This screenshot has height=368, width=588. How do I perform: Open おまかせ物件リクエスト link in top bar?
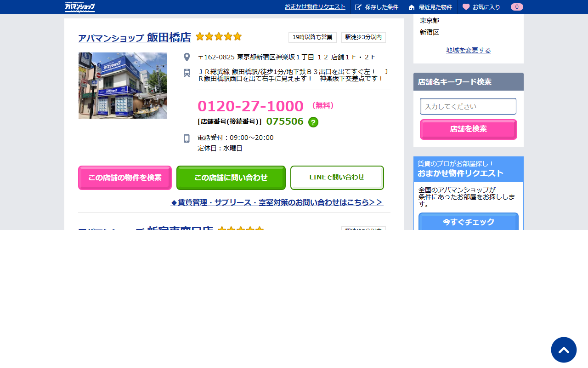[315, 7]
